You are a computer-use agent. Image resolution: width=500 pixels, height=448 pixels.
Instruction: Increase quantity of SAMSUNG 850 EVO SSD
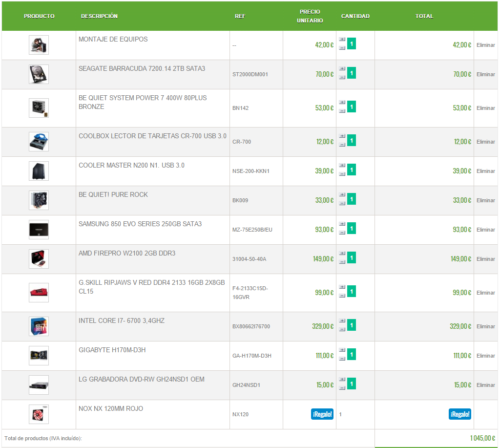342,224
